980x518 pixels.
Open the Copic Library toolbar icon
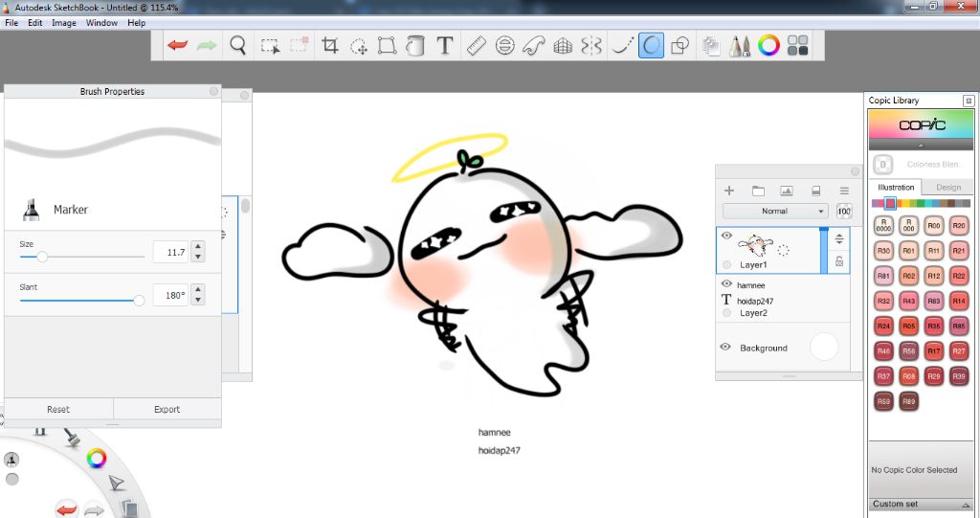(x=797, y=45)
